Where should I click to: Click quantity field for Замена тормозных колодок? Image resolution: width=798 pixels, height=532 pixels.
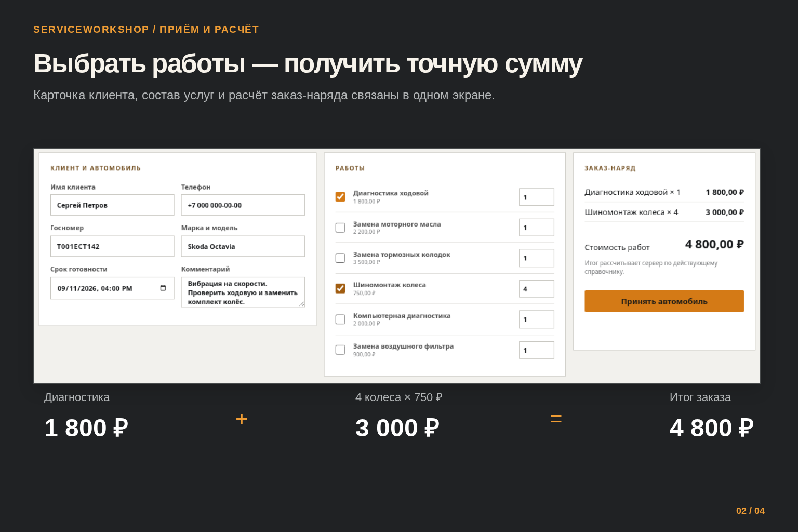click(537, 258)
